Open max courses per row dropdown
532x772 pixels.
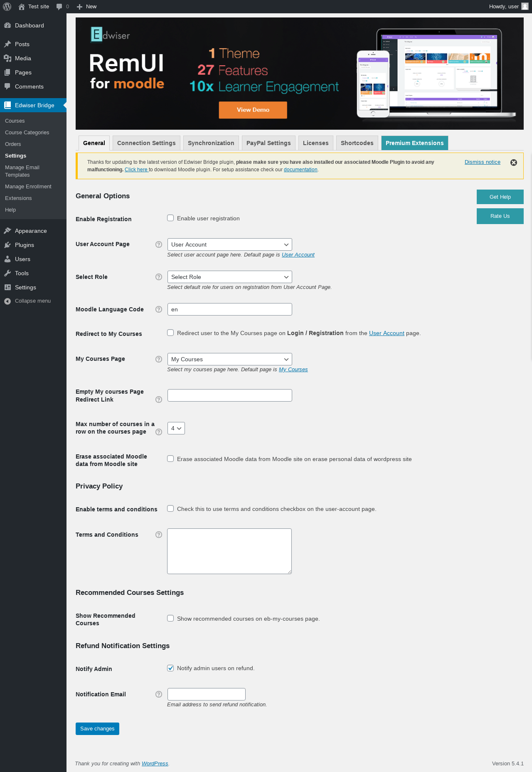[176, 428]
